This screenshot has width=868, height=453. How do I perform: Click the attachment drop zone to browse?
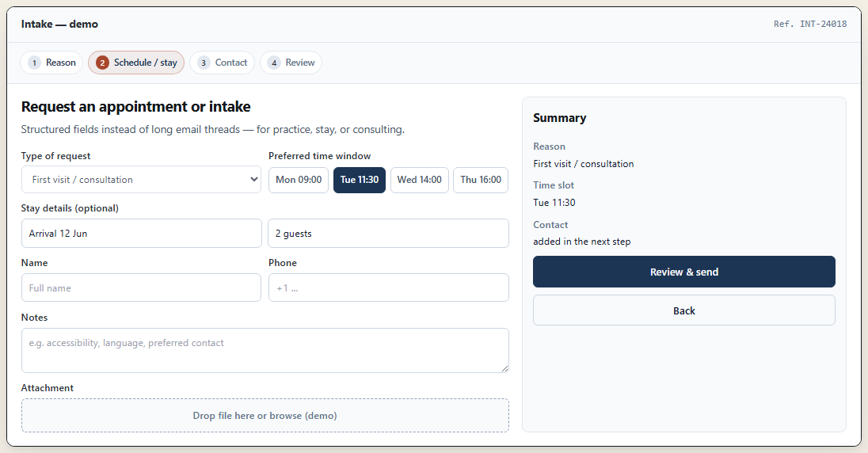[265, 415]
